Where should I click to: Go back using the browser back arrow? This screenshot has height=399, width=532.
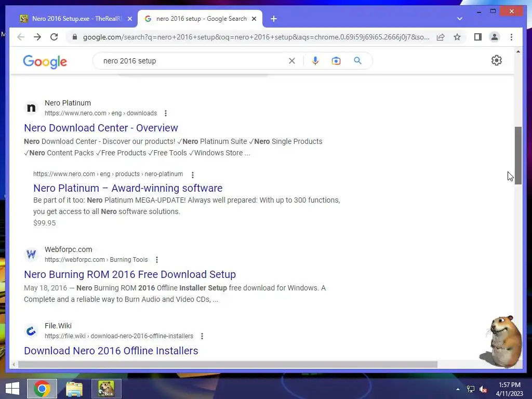pos(21,37)
